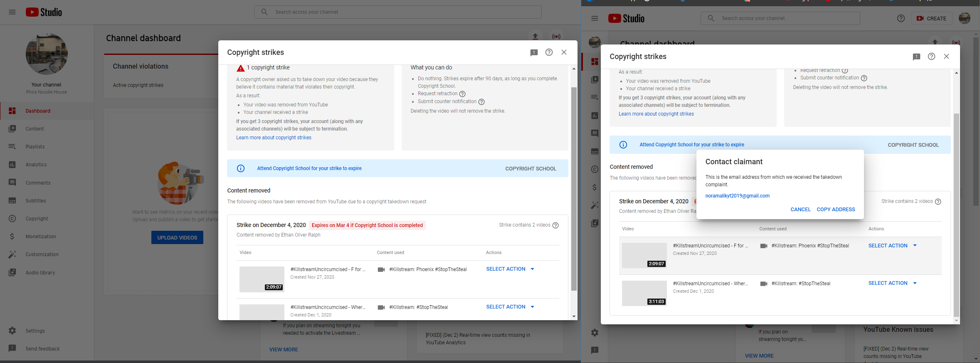Open 'Learn more about copyright strikes' in left dialog
Viewport: 980px width, 363px height.
[x=274, y=138]
